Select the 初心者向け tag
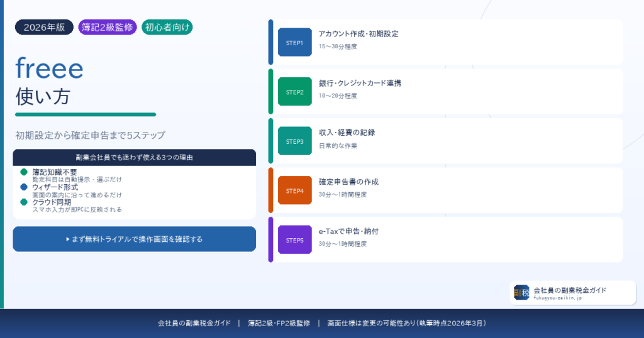The image size is (644, 338). tap(167, 27)
